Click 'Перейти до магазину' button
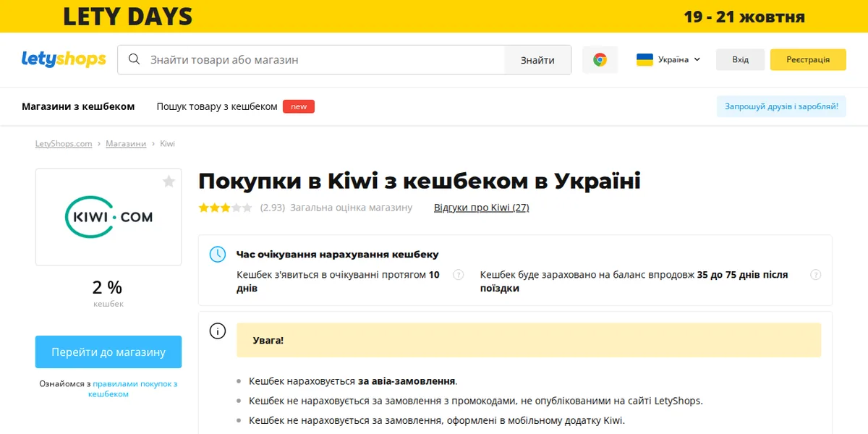The image size is (868, 434). coord(109,352)
